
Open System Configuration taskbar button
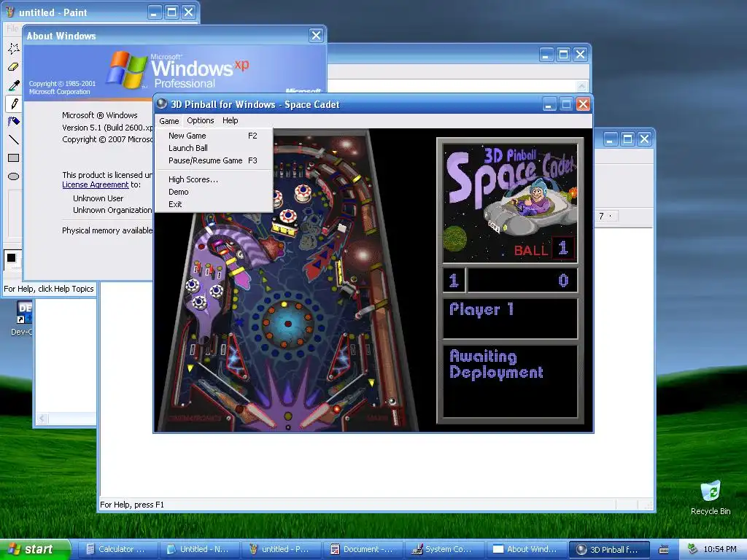coord(444,549)
